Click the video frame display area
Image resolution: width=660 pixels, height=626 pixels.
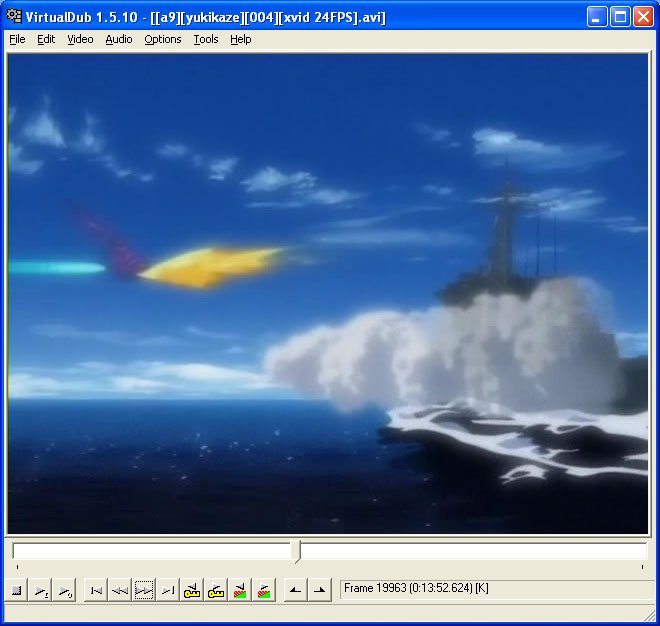328,294
